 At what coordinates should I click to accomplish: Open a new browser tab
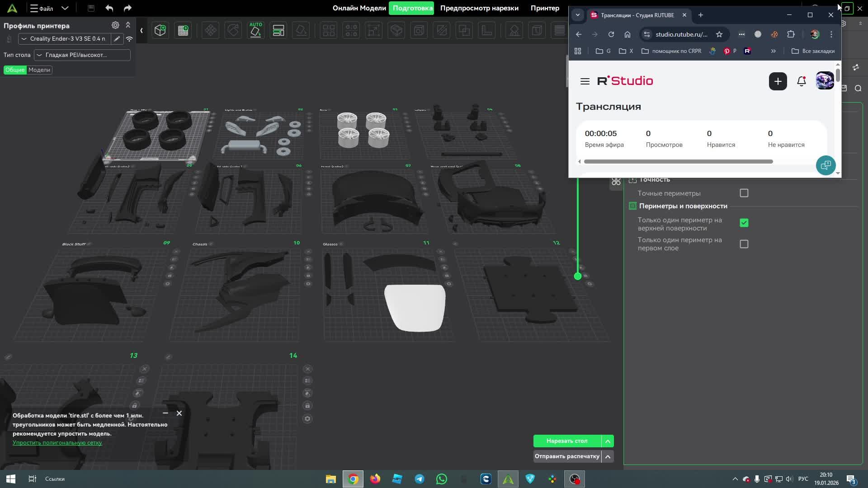point(701,15)
